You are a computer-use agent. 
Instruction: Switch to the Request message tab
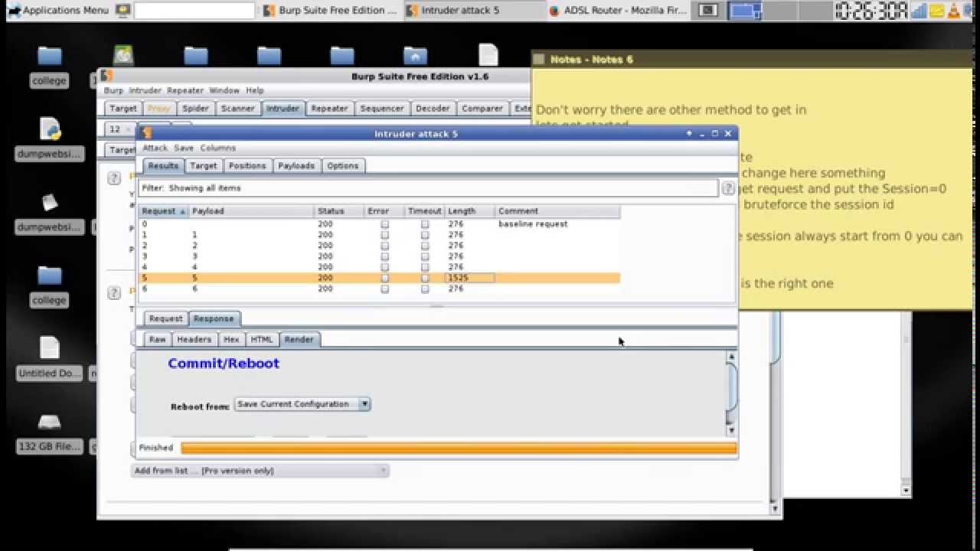(x=165, y=318)
